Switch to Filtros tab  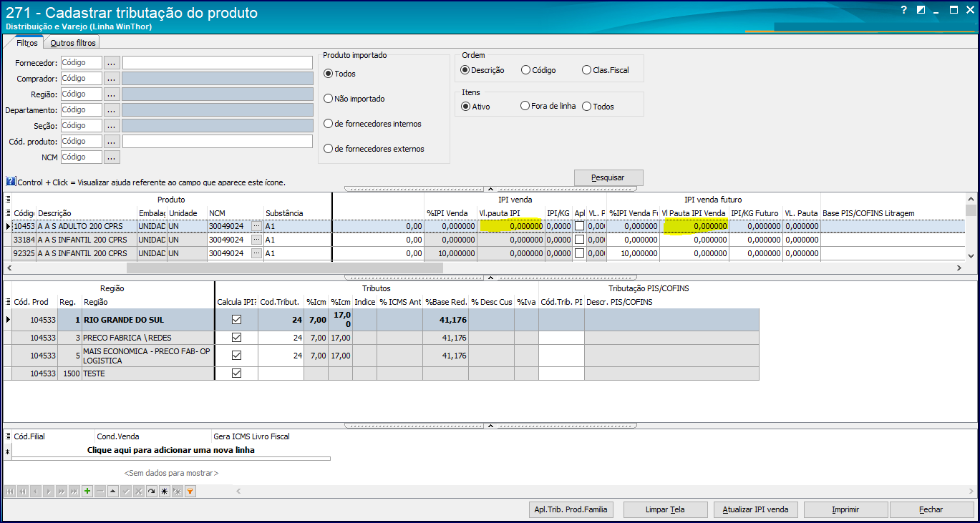coord(27,43)
